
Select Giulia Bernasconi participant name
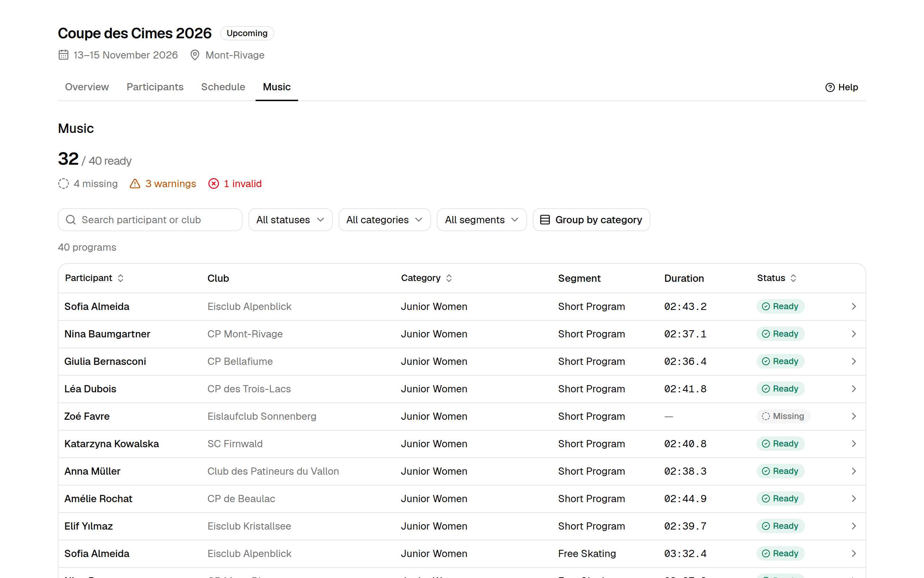coord(105,362)
